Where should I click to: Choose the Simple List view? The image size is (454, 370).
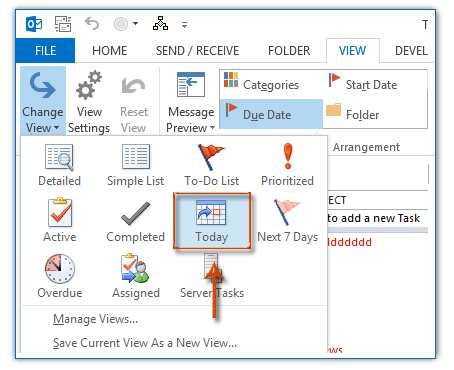click(x=135, y=165)
